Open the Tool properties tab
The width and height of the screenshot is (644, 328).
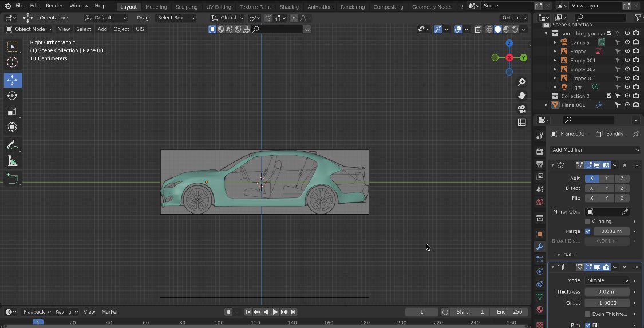click(540, 136)
